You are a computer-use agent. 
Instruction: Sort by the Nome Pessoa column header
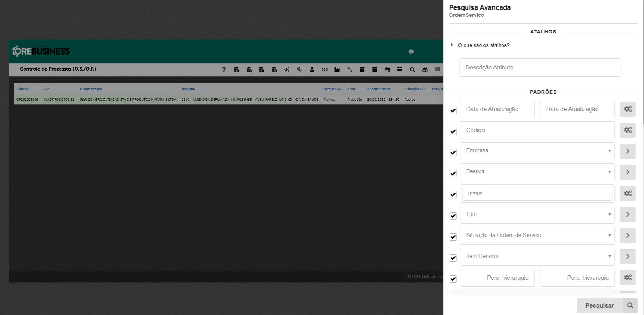click(91, 89)
